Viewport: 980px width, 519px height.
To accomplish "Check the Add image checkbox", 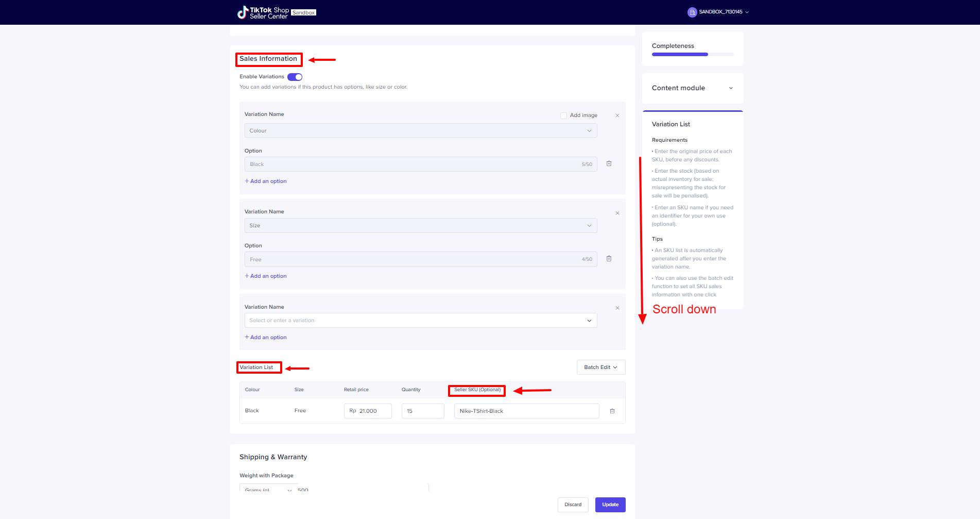I will [x=563, y=115].
